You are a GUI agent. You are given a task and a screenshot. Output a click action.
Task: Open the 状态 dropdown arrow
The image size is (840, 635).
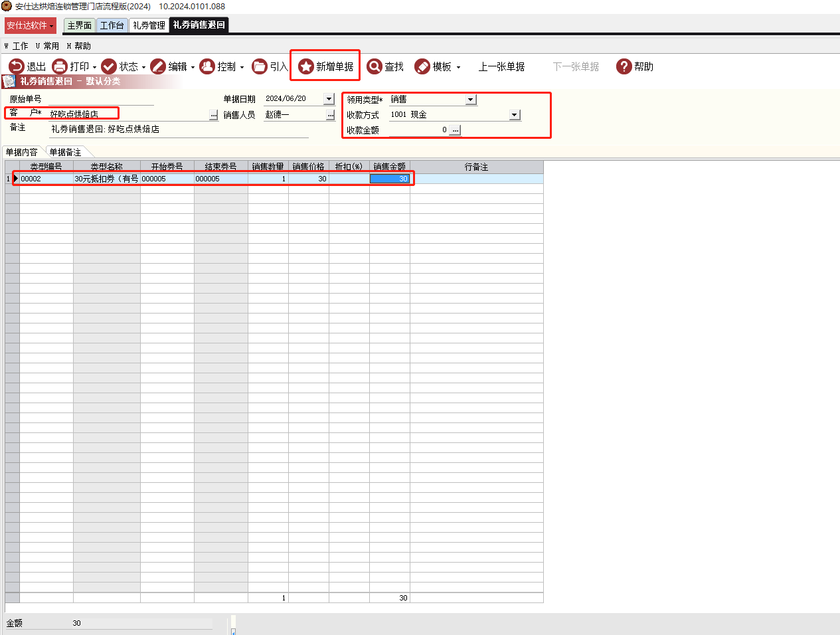pyautogui.click(x=143, y=67)
